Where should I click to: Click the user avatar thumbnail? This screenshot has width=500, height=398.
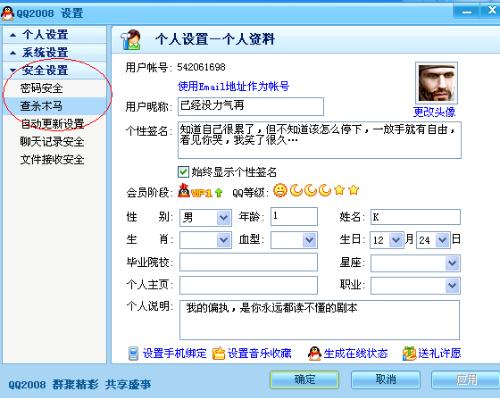pyautogui.click(x=436, y=83)
